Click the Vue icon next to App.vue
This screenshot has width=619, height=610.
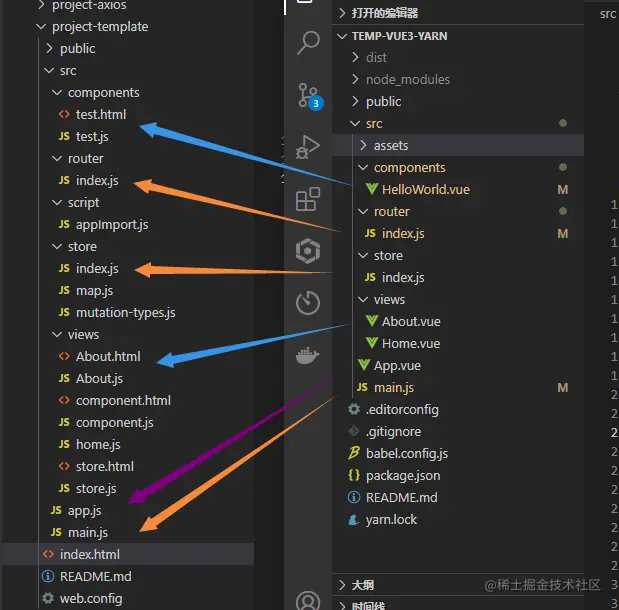(x=364, y=365)
